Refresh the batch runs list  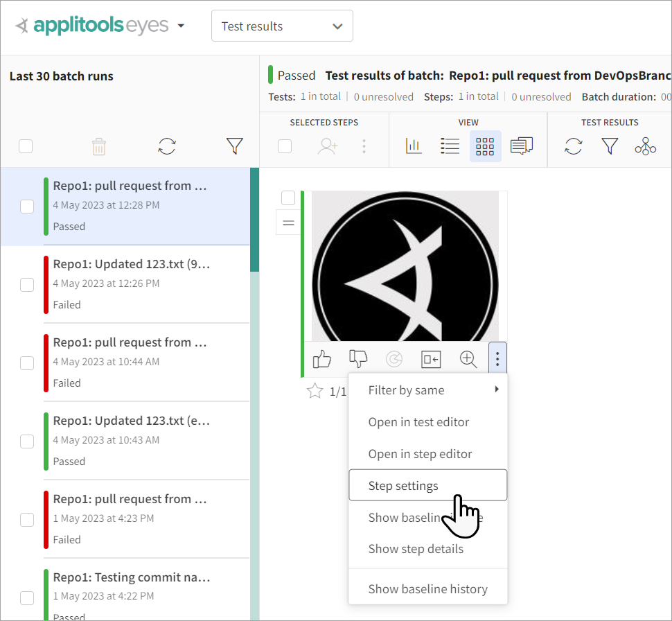coord(167,146)
